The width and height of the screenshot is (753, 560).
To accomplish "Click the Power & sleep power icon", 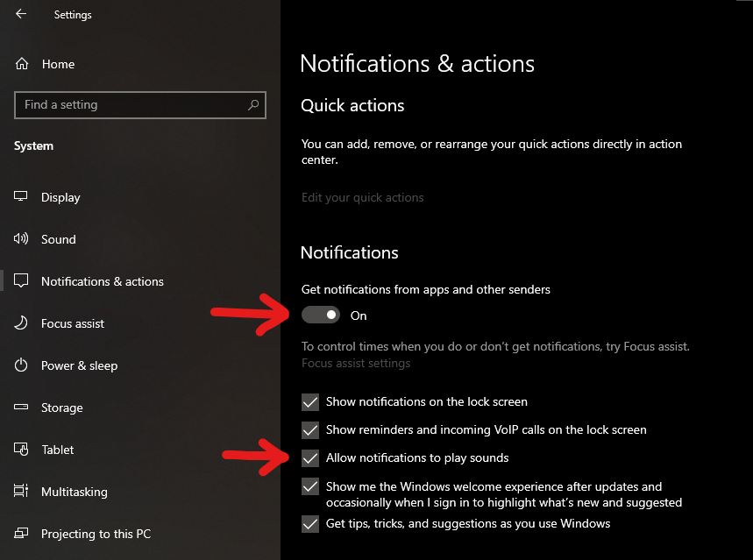I will click(21, 365).
